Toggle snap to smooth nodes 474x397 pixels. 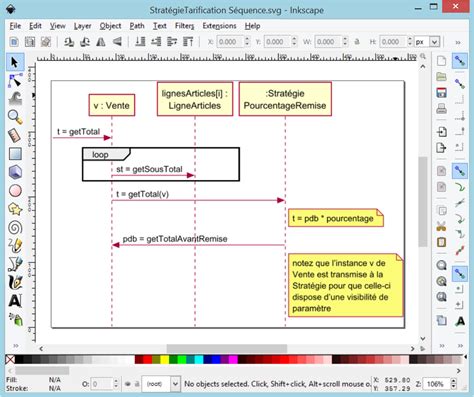click(x=460, y=234)
